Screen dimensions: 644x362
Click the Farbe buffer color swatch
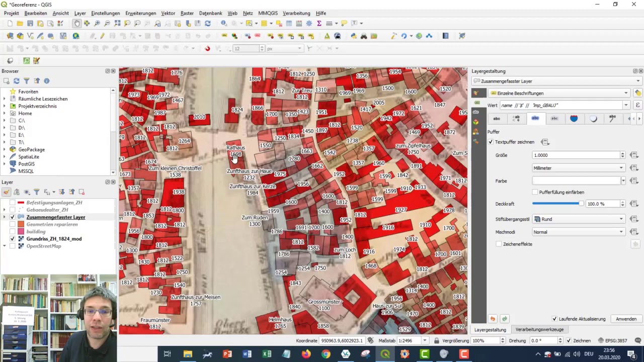pos(577,180)
